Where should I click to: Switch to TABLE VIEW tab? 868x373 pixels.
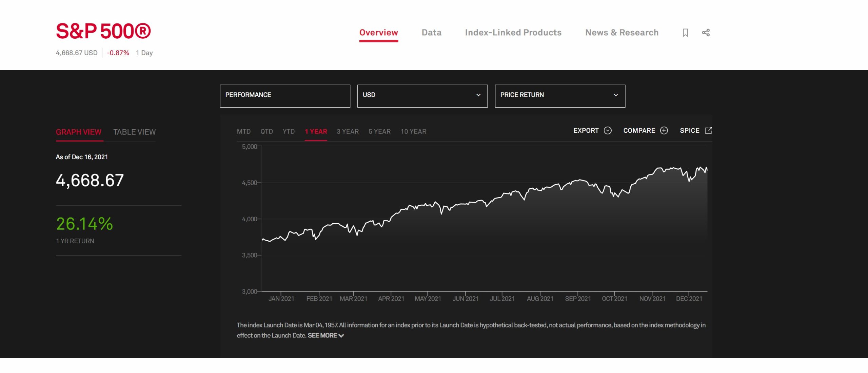pyautogui.click(x=134, y=132)
